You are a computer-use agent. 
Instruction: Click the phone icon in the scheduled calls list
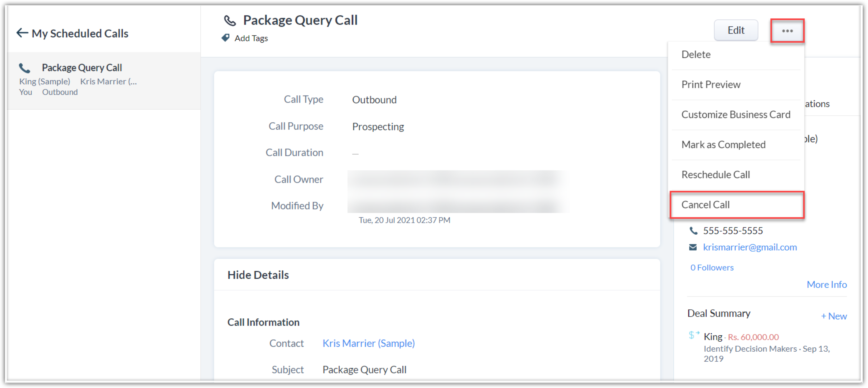point(25,68)
